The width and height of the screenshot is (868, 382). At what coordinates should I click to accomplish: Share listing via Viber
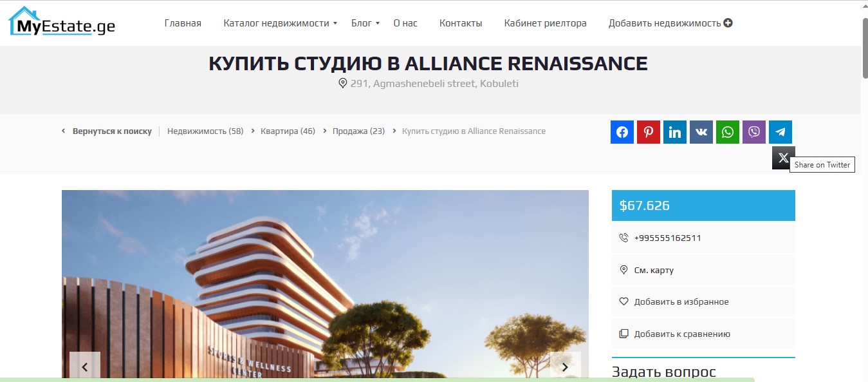(x=754, y=132)
